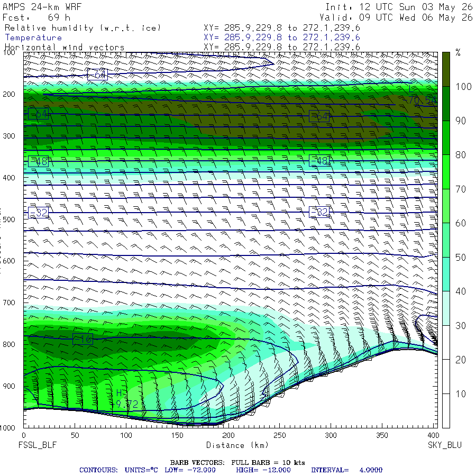Image resolution: width=476 pixels, height=476 pixels.
Task: Click the L -70.54 low marker
Action: [x=421, y=95]
